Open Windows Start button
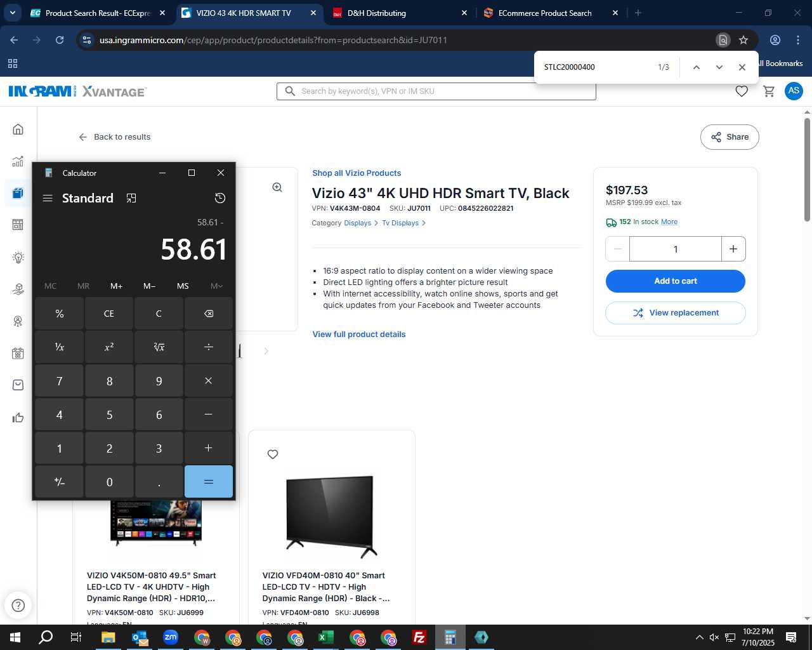This screenshot has height=650, width=812. point(15,637)
